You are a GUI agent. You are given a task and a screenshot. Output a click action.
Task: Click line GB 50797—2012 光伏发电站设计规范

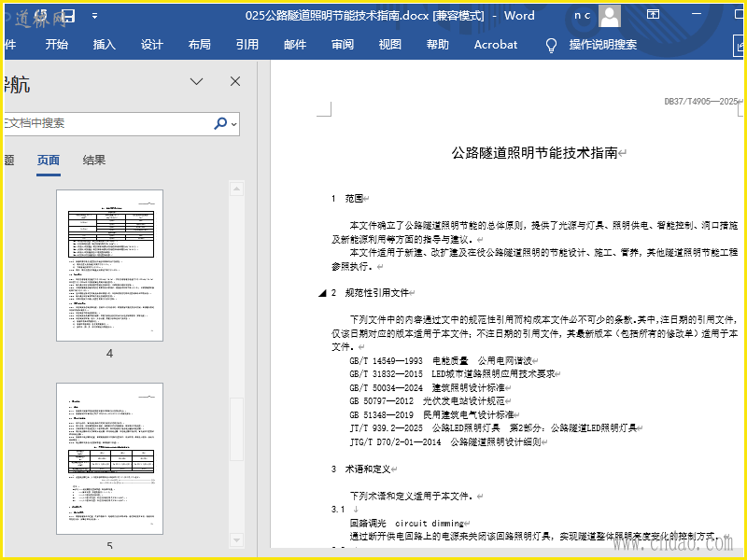pyautogui.click(x=428, y=401)
